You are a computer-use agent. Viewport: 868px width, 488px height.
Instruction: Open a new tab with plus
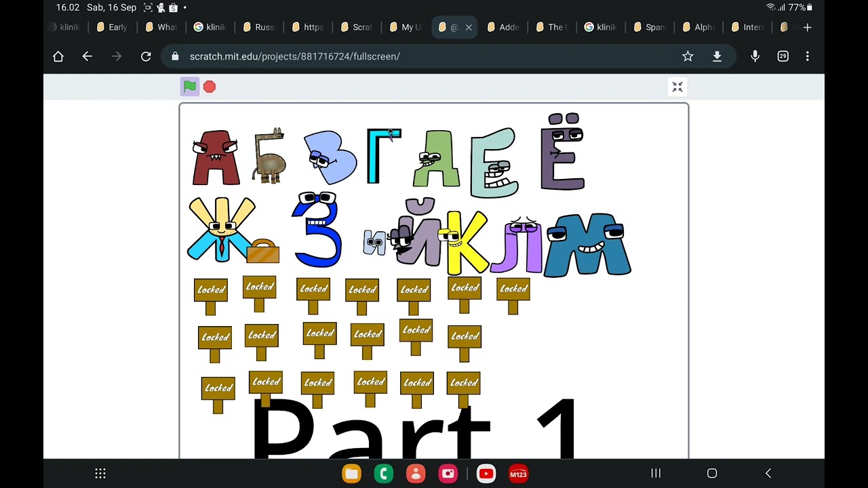807,28
